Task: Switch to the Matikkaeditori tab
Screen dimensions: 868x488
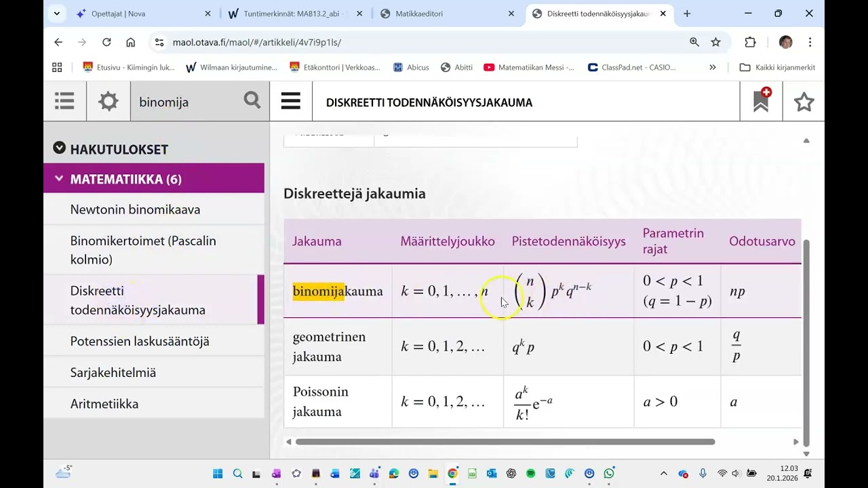Action: point(448,13)
